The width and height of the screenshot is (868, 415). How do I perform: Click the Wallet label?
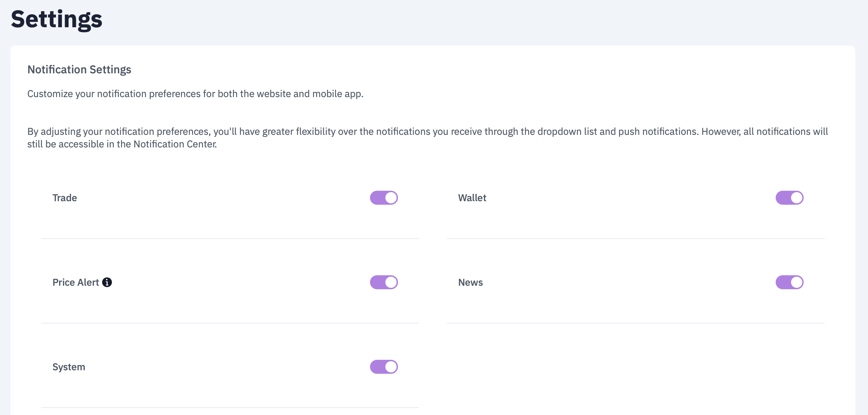click(472, 198)
